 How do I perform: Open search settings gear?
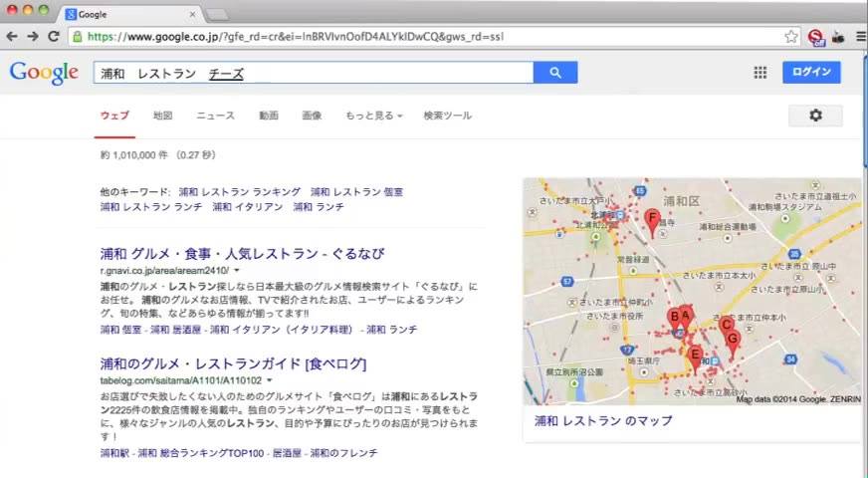click(x=815, y=116)
